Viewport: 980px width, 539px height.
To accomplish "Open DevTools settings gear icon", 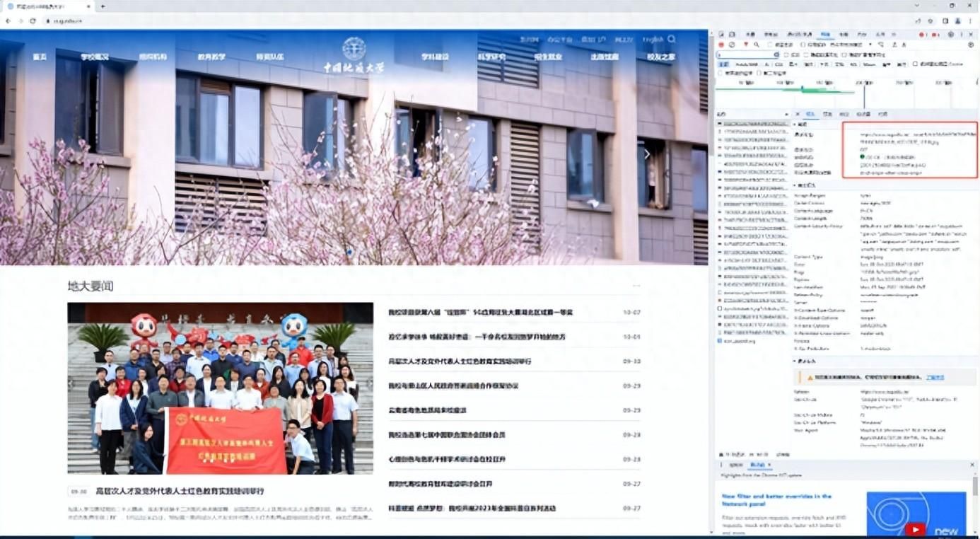I will [951, 34].
